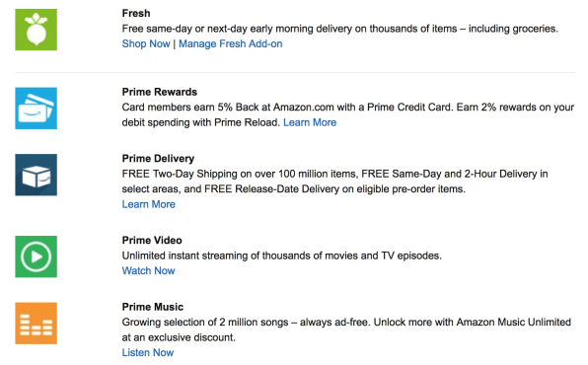This screenshot has width=588, height=365.
Task: Go to Manage Fresh Add-on
Action: point(230,43)
